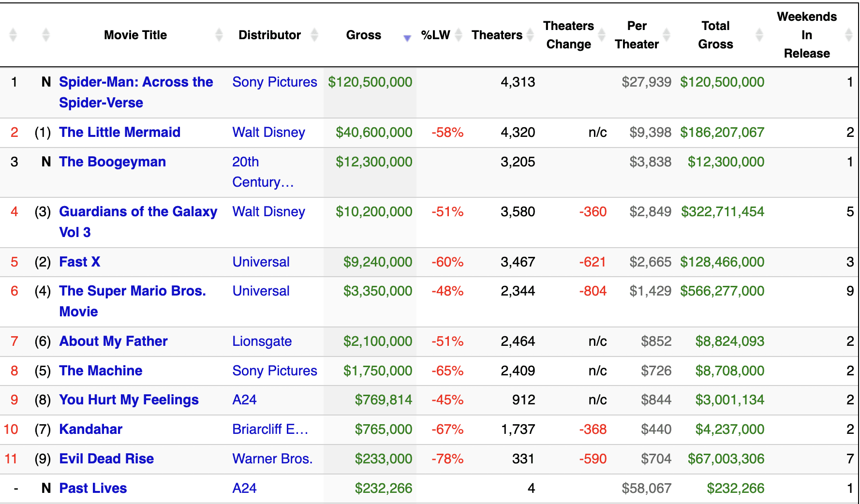Click the blue Gross descending sort arrow
Screen dimensions: 860x504
(407, 38)
